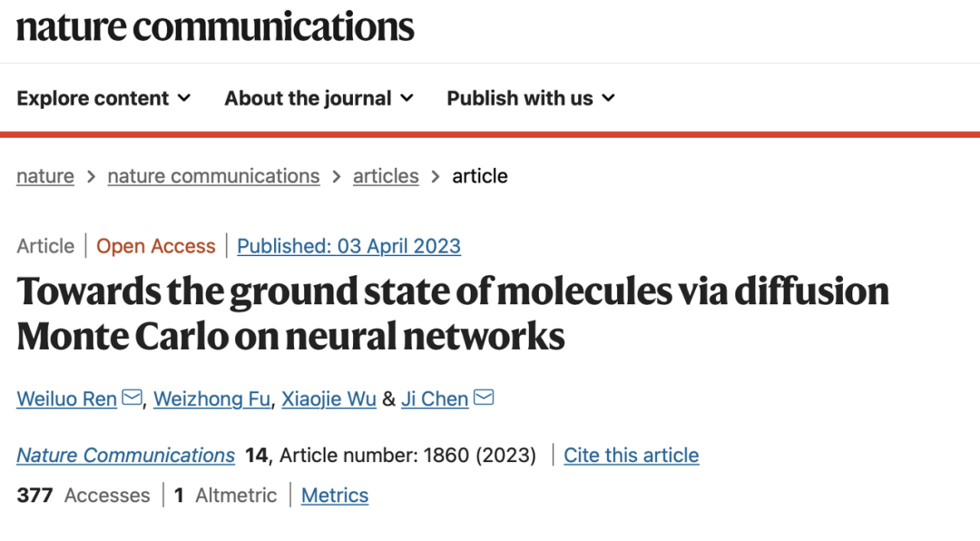Open author Weiluo Ren's profile link
Viewport: 980px width, 541px height.
[x=66, y=398]
